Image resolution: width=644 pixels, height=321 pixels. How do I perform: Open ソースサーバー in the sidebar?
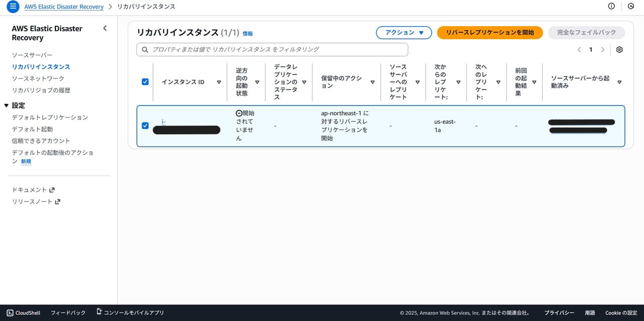[32, 55]
